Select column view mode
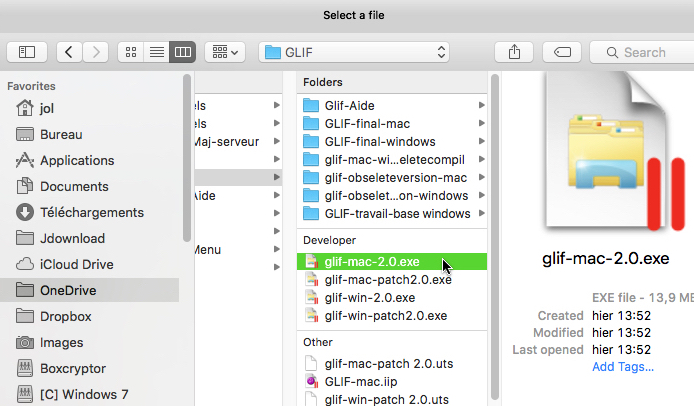This screenshot has width=694, height=406. click(x=181, y=52)
